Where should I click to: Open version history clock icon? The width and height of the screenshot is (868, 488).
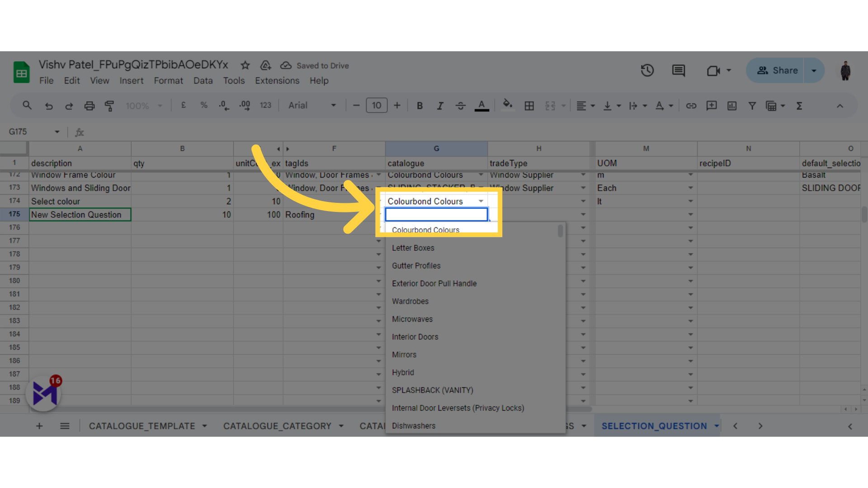(647, 70)
